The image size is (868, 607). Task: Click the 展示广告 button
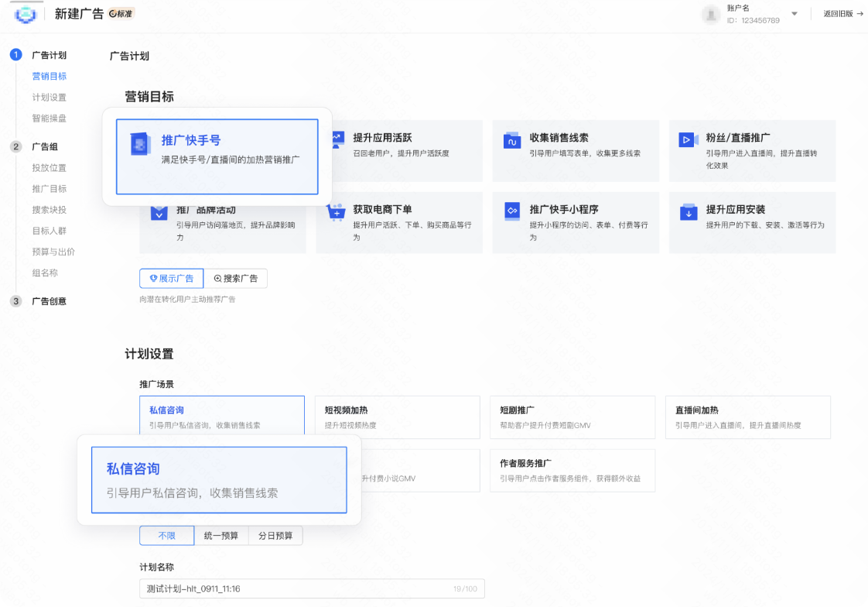click(171, 278)
